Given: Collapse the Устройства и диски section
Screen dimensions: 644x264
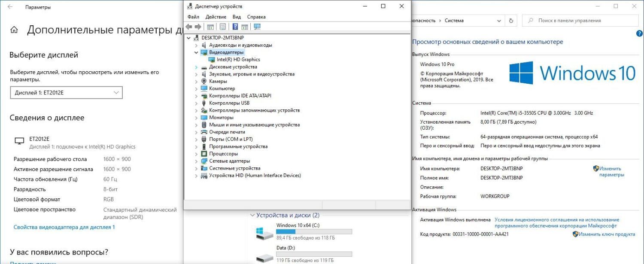Looking at the screenshot, I should (252, 215).
